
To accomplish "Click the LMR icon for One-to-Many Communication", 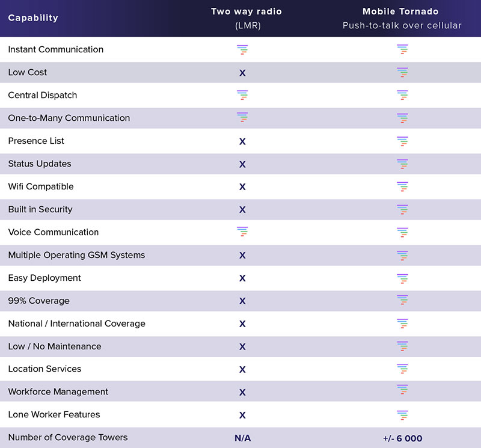I will tap(242, 117).
